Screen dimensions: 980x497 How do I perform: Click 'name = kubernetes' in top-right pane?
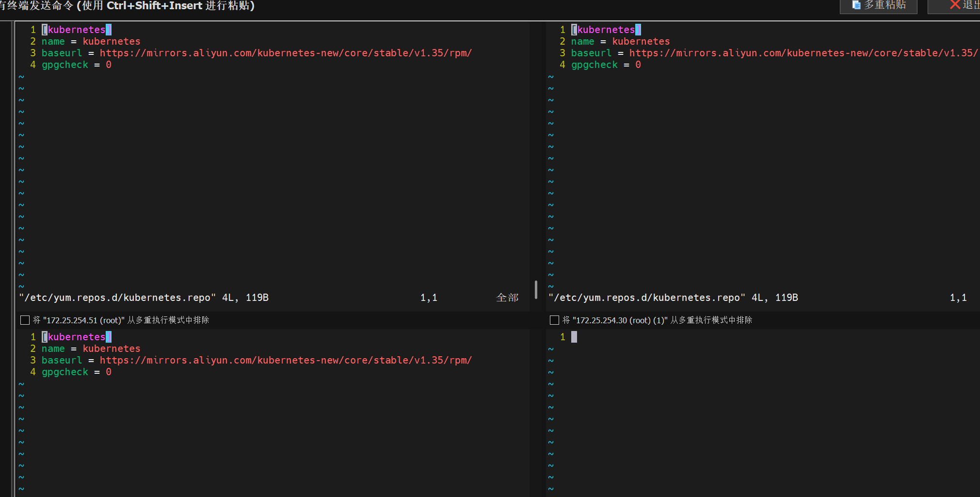point(620,41)
